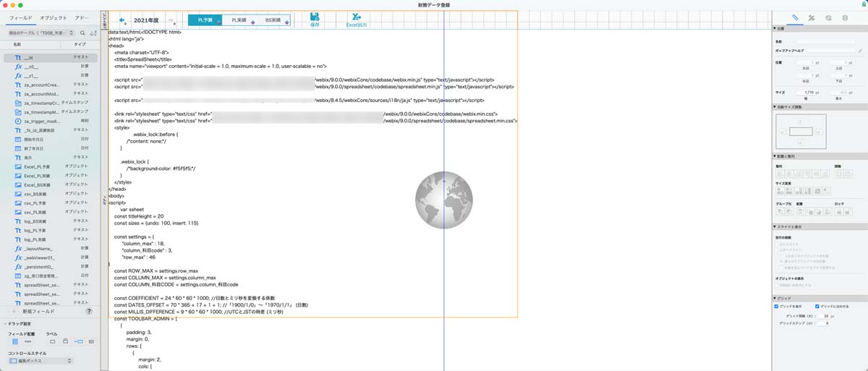Click the グリッドステップ value field
This screenshot has width=868, height=371.
(825, 323)
